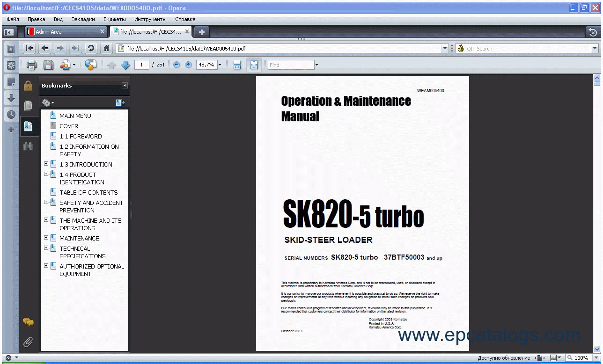Click the browser reload button
The image size is (603, 364).
91,48
